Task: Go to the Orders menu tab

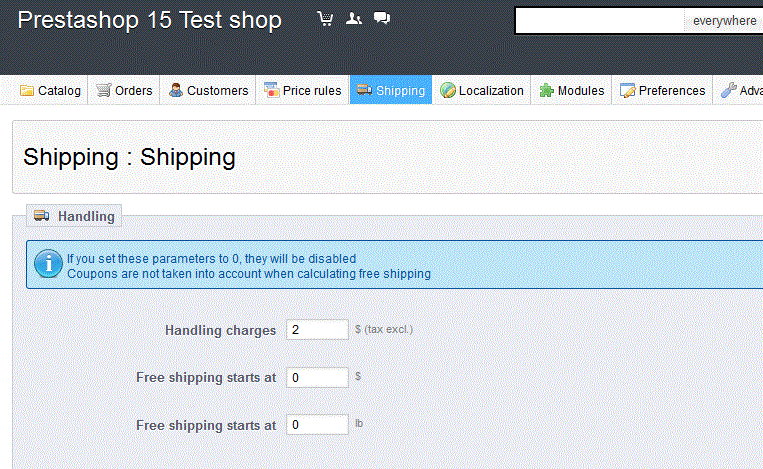Action: 125,91
